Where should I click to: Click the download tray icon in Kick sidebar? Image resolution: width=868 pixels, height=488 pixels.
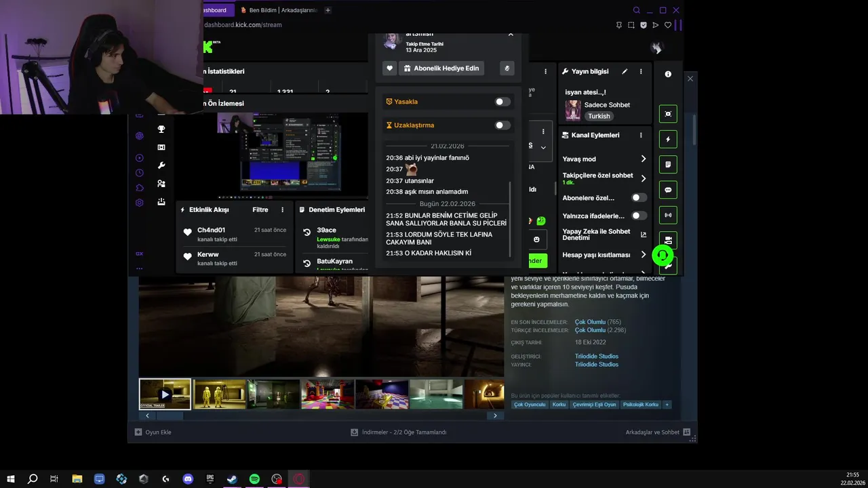point(161,202)
